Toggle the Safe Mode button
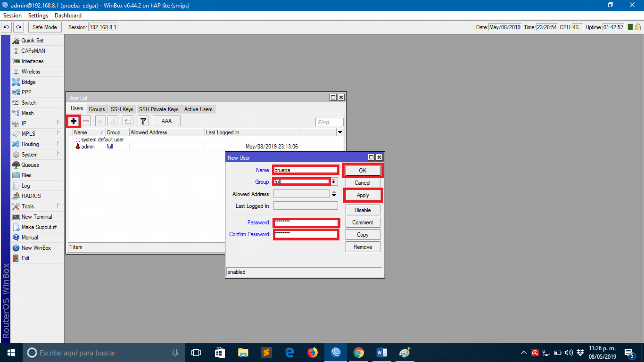The width and height of the screenshot is (644, 362). click(x=44, y=27)
